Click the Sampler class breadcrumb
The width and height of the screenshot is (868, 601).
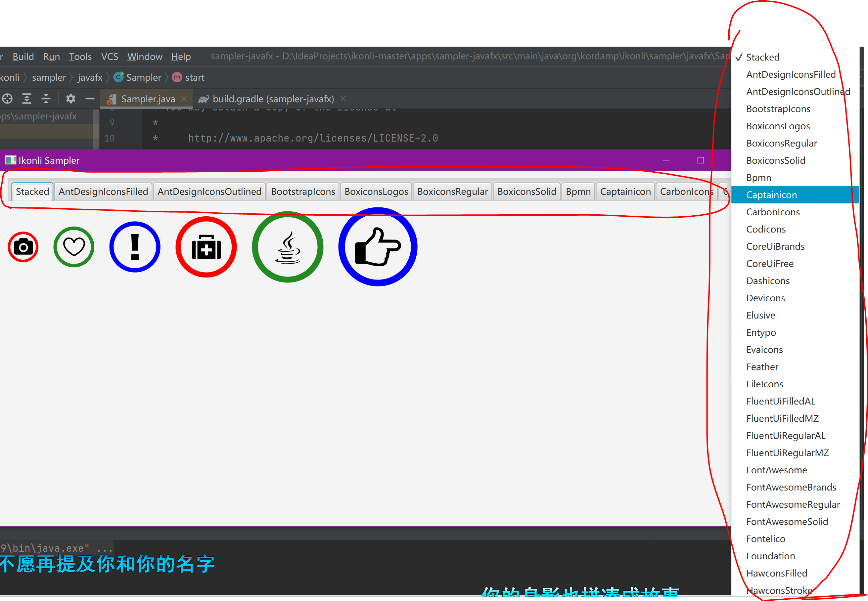point(138,77)
